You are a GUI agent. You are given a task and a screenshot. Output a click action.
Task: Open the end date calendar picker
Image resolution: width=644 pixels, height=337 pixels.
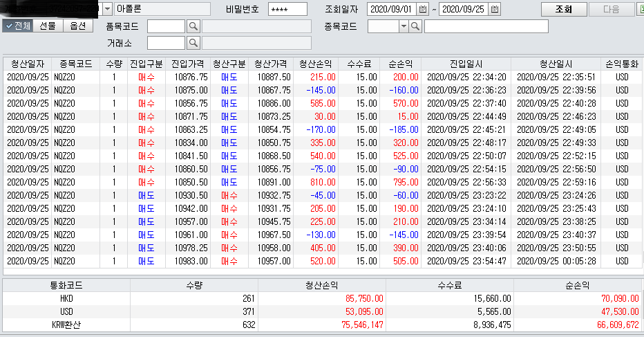495,9
